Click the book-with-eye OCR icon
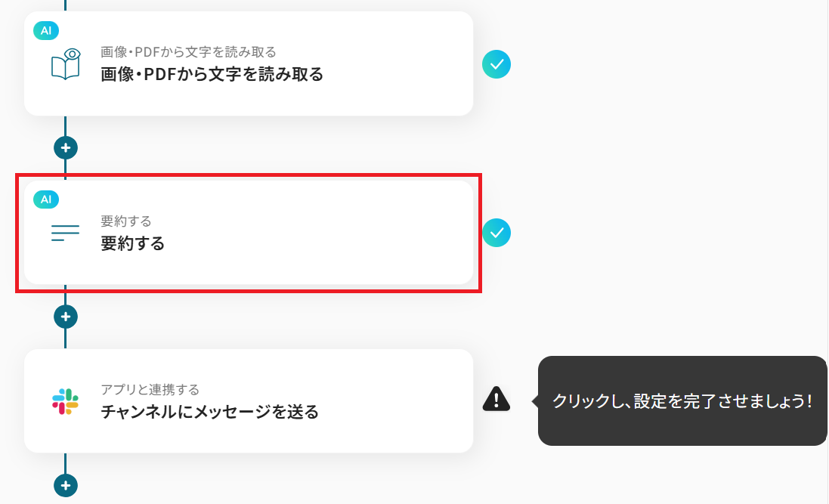The image size is (829, 504). [x=65, y=63]
